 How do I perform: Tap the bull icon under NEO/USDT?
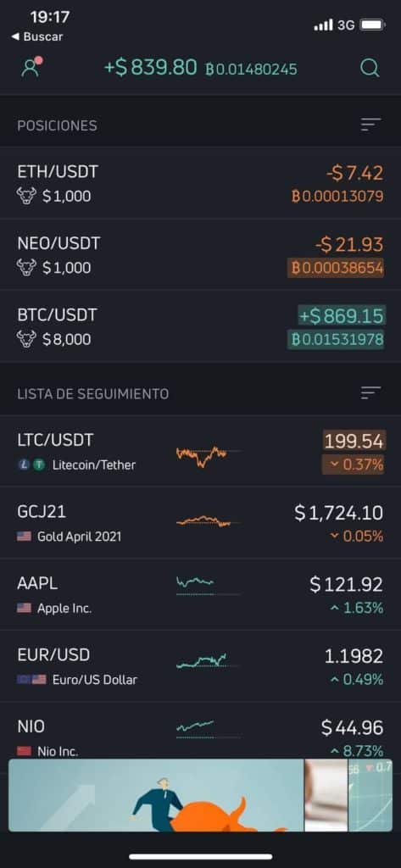26,268
